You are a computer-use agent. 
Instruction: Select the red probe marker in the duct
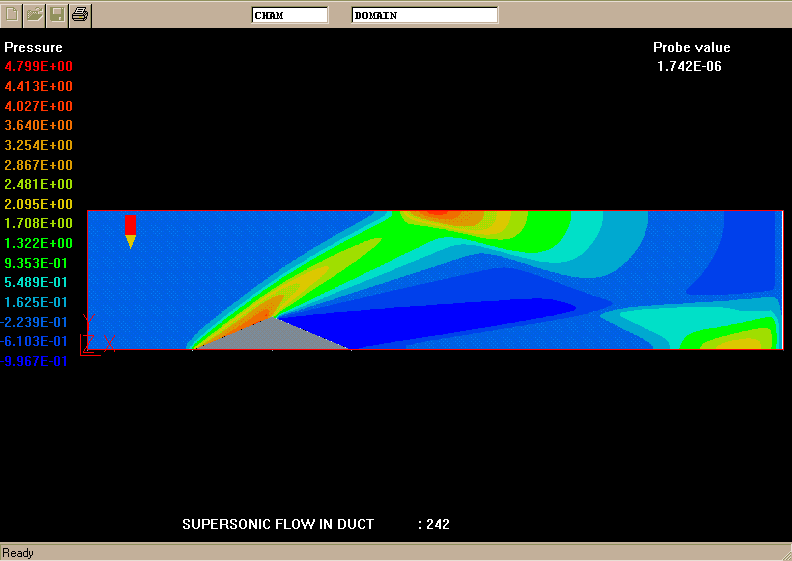[x=130, y=229]
